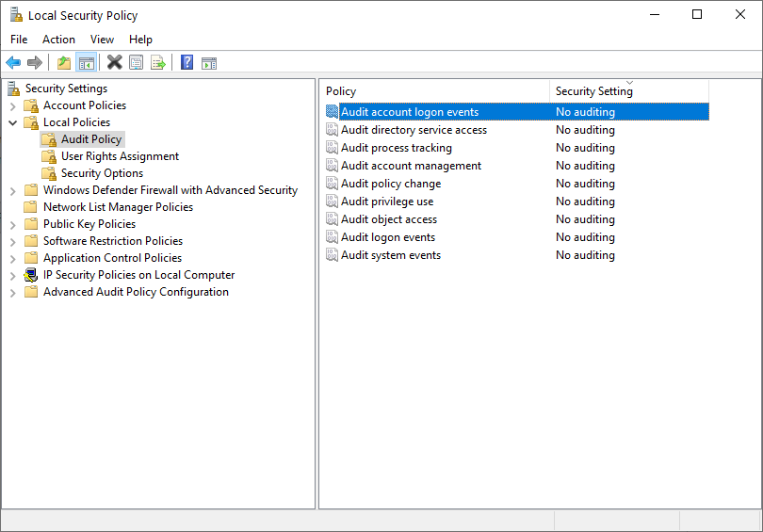This screenshot has width=763, height=532.
Task: Expand Advanced Audit Policy Configuration node
Action: [13, 293]
